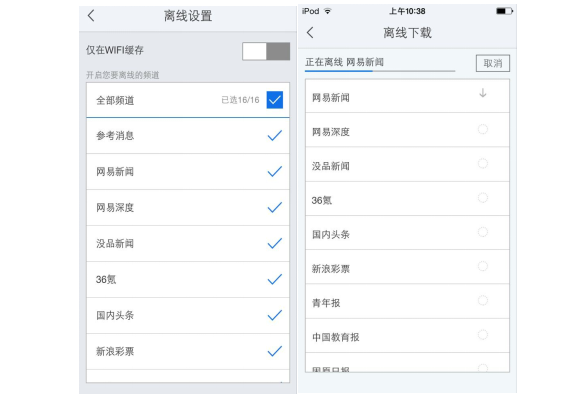
Task: Open the 中国教育报 row in the download list
Action: click(x=407, y=336)
